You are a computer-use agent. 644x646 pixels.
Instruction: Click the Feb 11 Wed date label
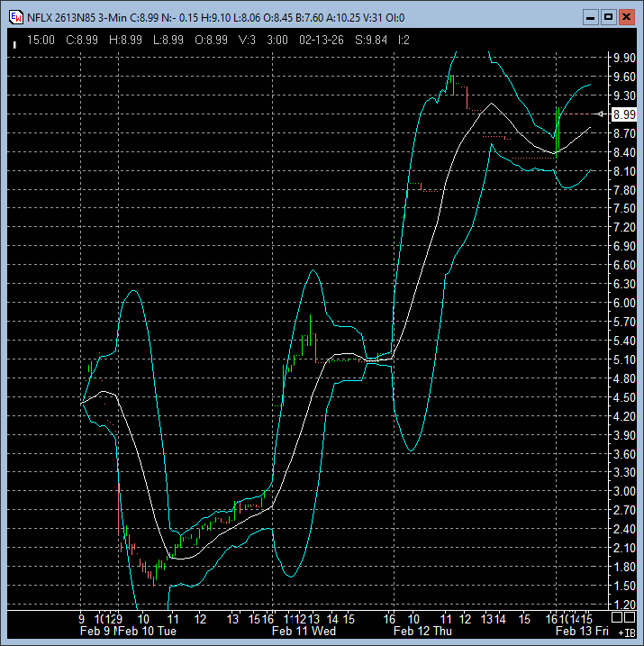click(x=304, y=632)
